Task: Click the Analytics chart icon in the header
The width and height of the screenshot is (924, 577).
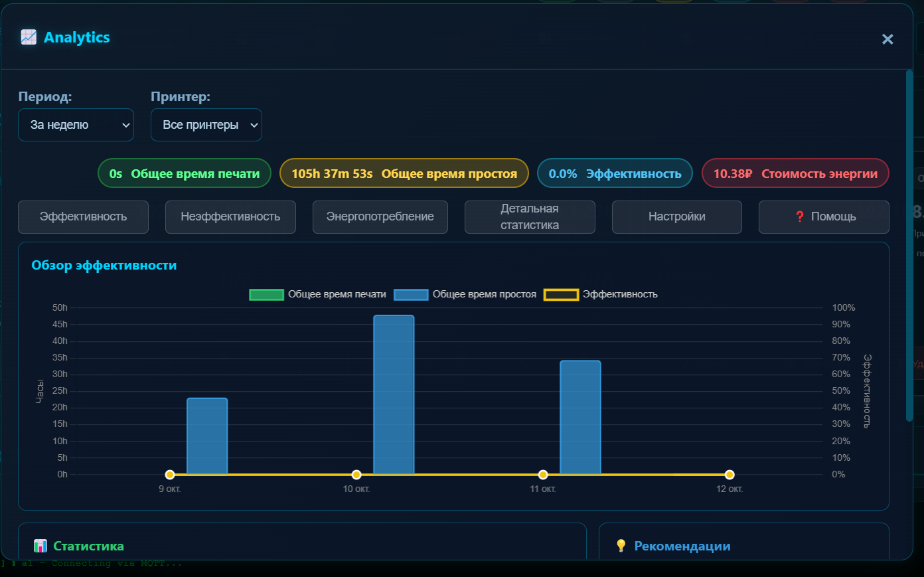Action: (28, 37)
